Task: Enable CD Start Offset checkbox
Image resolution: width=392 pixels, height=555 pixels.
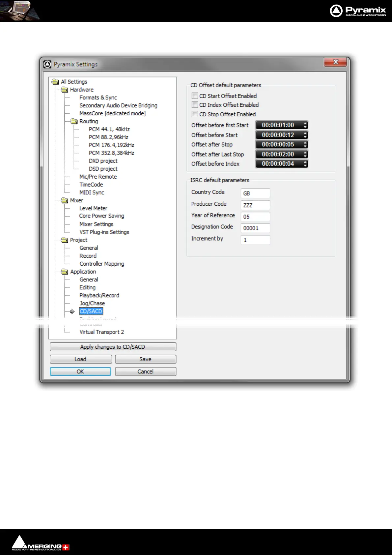Action: [195, 96]
